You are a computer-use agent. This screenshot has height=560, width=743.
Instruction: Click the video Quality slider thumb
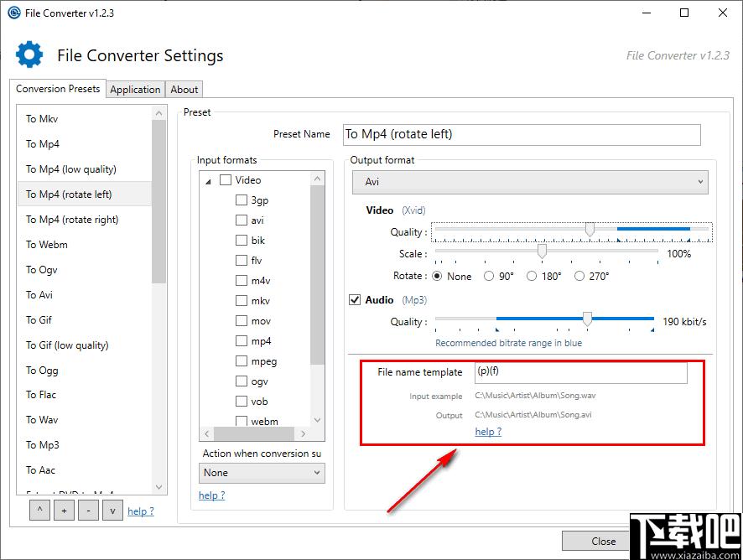(590, 230)
